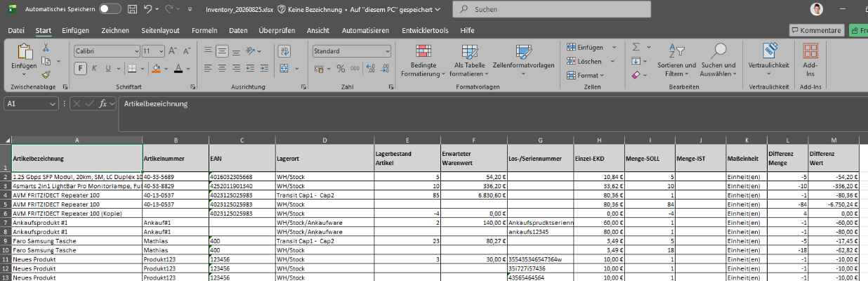868x281 pixels.
Task: Decrease font size with smaller A icon
Action: click(187, 51)
